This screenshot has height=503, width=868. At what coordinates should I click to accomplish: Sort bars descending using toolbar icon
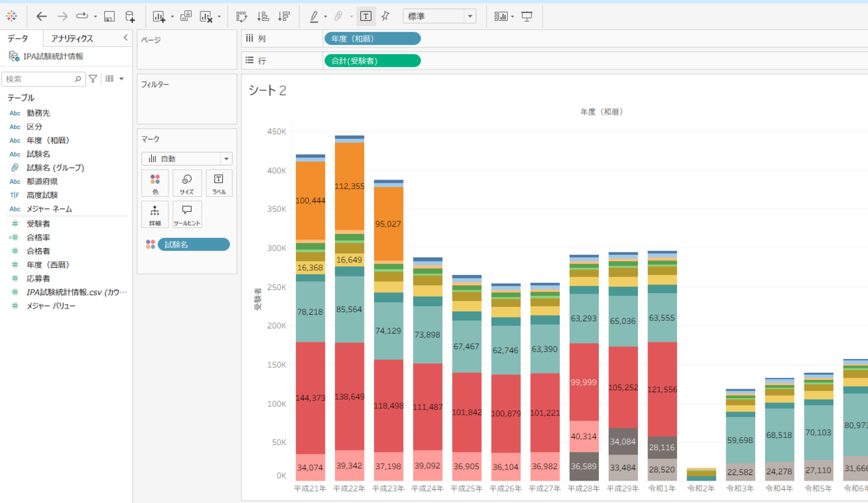(284, 16)
